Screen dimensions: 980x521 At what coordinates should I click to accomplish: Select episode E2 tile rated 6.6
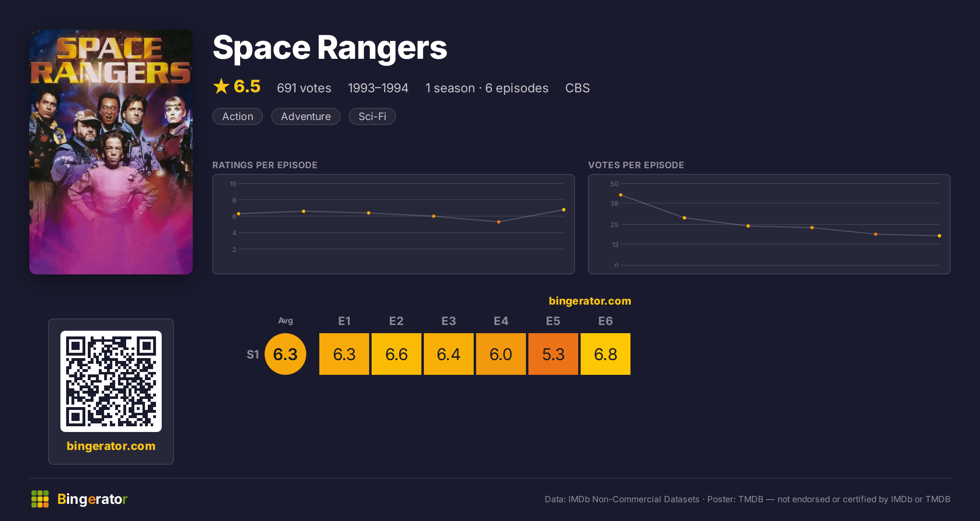pyautogui.click(x=396, y=354)
